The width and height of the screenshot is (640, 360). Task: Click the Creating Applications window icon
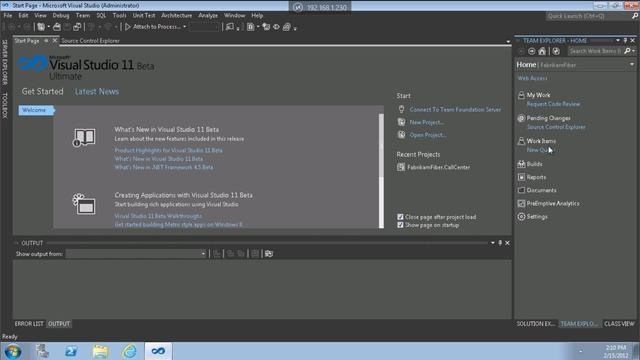(x=84, y=204)
